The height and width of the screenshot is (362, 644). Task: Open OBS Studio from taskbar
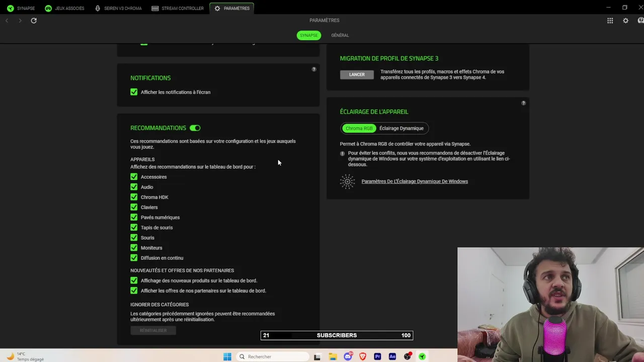click(408, 356)
